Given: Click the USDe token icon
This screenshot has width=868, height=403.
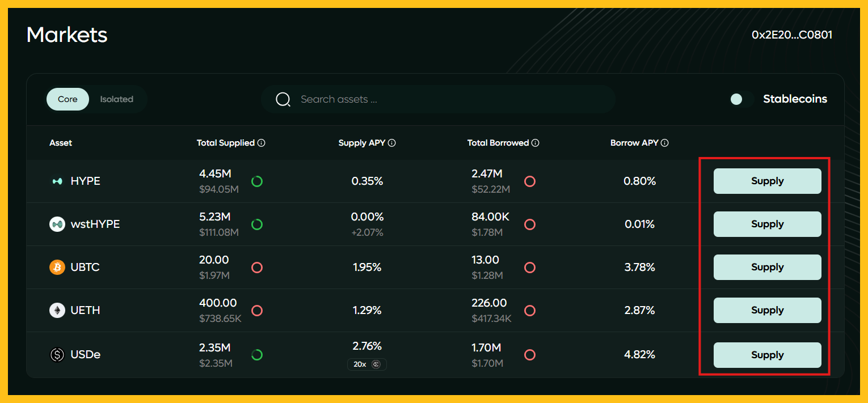Looking at the screenshot, I should [57, 355].
